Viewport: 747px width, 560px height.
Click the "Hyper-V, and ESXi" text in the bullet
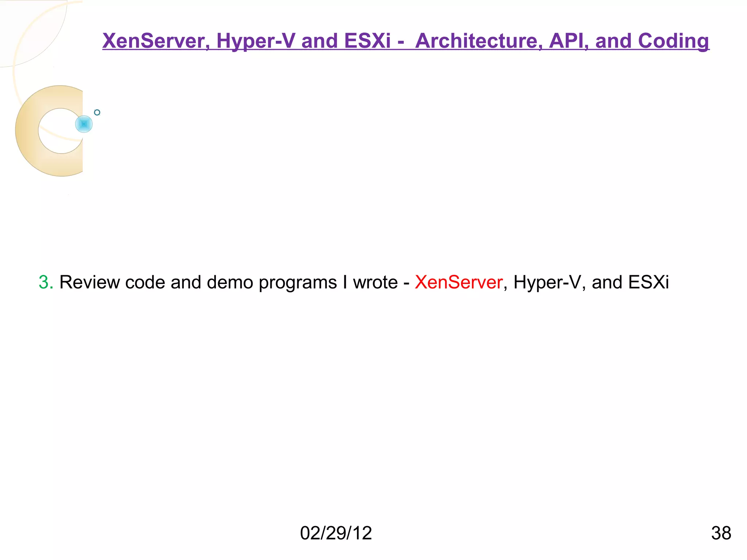(591, 283)
